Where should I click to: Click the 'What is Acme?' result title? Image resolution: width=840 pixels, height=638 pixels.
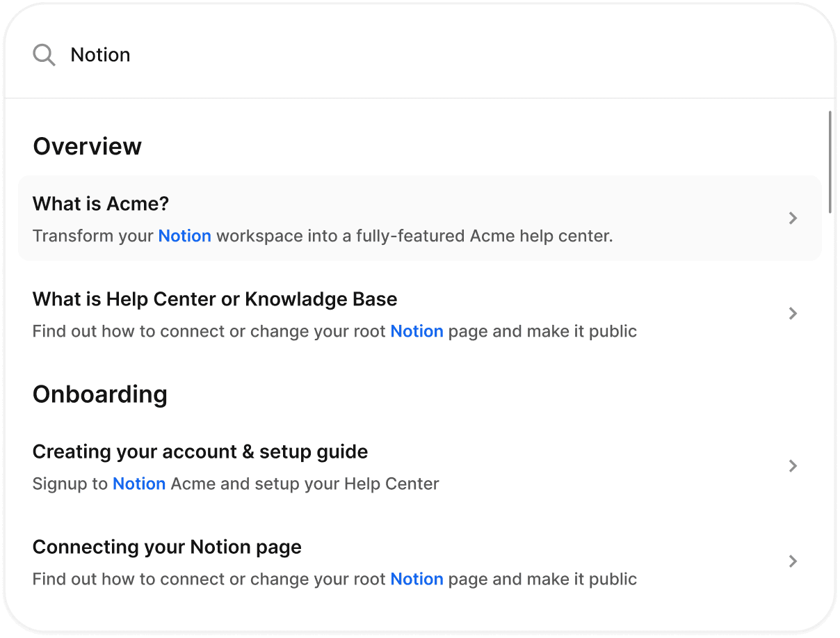tap(100, 203)
